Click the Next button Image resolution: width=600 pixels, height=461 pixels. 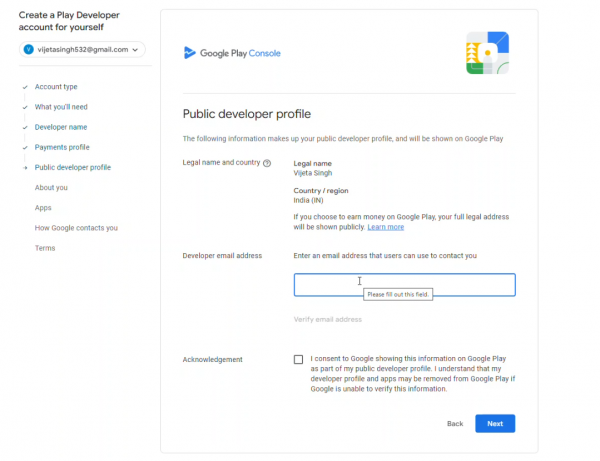click(495, 424)
